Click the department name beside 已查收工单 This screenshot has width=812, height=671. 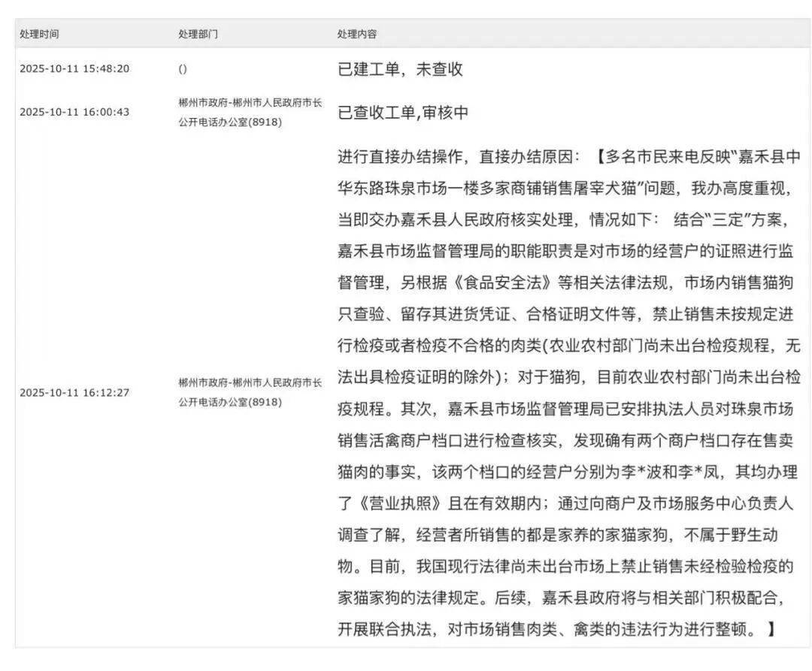pos(250,112)
